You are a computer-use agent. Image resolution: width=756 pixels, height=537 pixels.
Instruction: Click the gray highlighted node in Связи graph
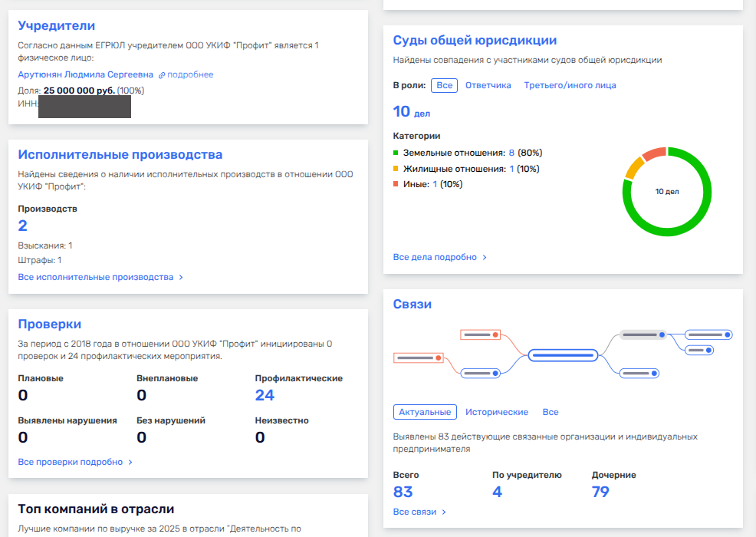coord(643,334)
